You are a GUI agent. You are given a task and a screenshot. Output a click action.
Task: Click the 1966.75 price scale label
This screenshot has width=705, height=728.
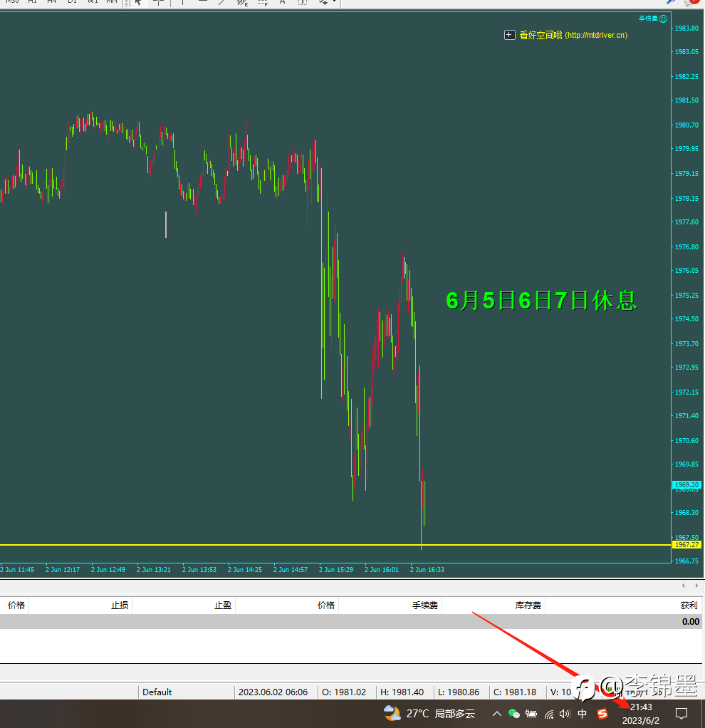(686, 561)
